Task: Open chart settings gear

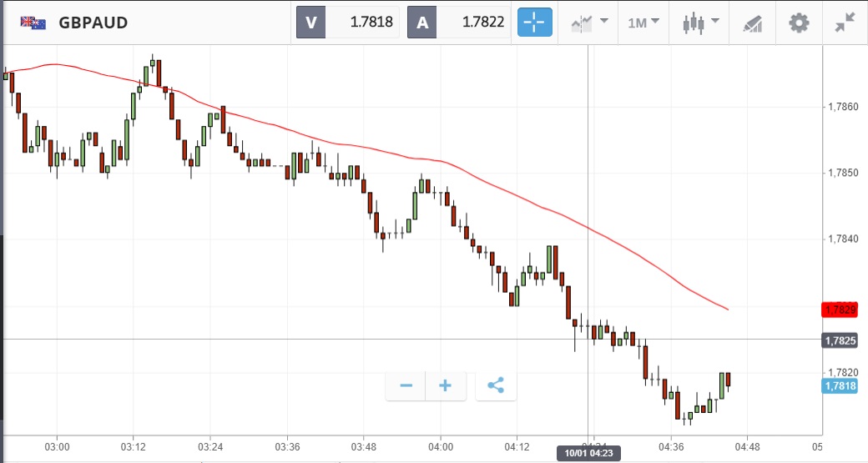Action: point(799,23)
